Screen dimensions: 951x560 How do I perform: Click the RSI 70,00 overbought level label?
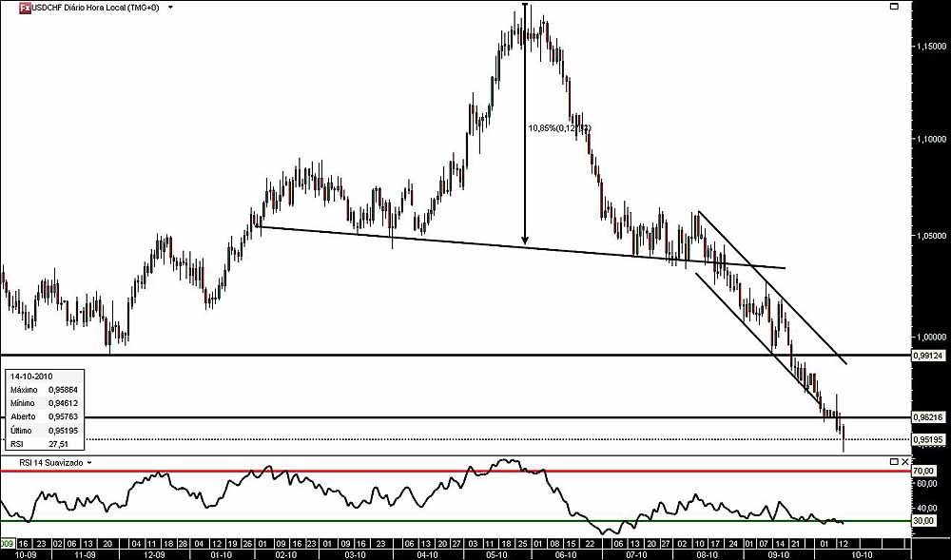point(922,471)
